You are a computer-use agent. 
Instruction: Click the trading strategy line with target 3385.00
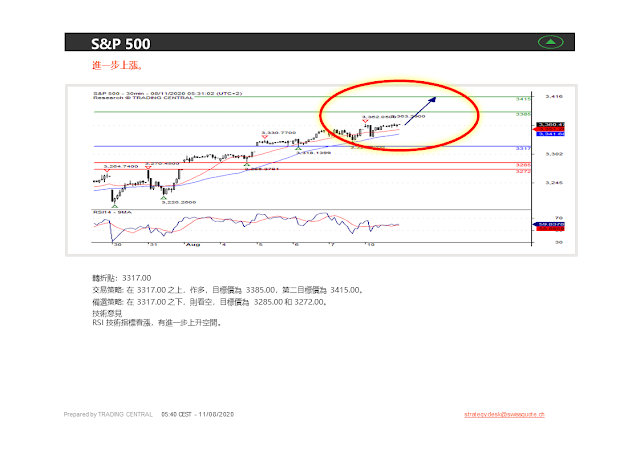pos(227,290)
